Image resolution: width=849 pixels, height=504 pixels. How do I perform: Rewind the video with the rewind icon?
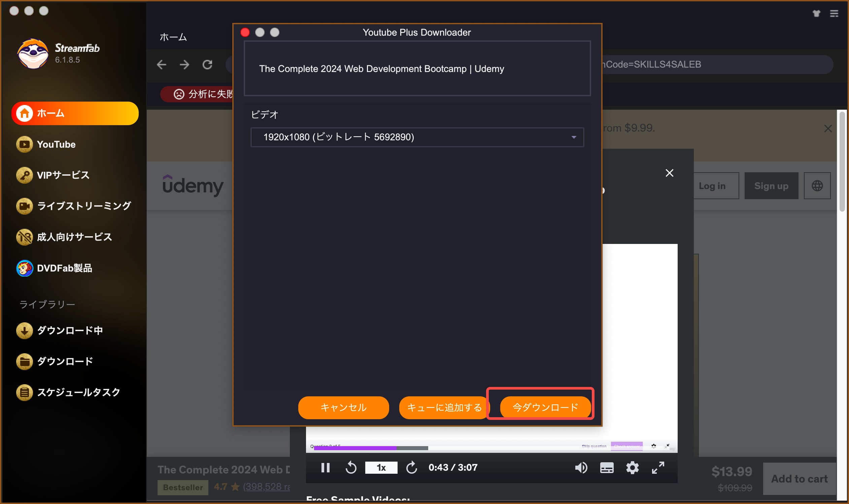pyautogui.click(x=351, y=468)
